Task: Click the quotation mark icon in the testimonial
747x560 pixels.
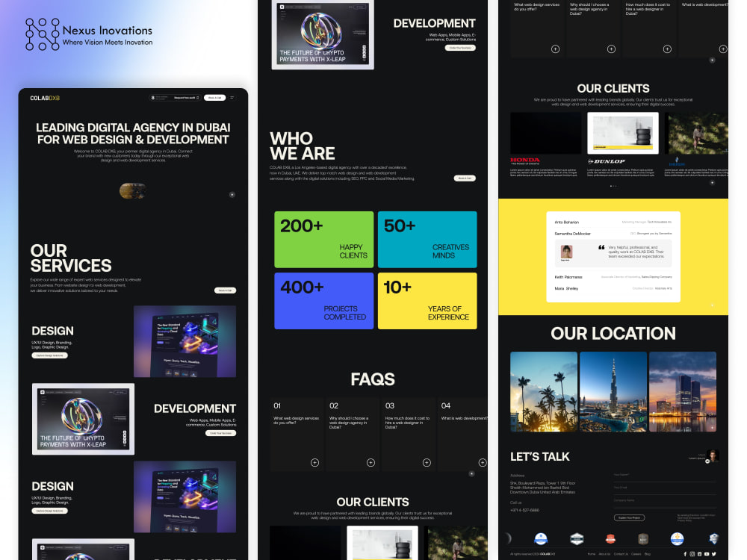Action: [601, 247]
